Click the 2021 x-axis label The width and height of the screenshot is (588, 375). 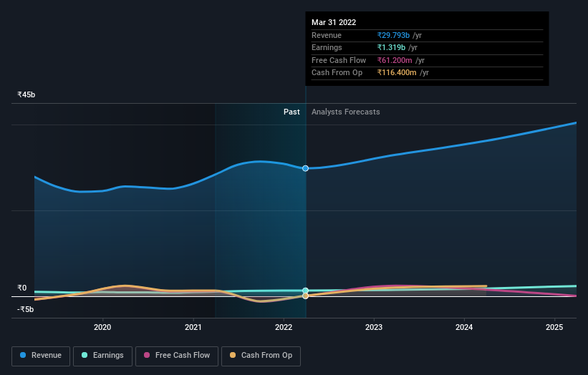pyautogui.click(x=193, y=328)
